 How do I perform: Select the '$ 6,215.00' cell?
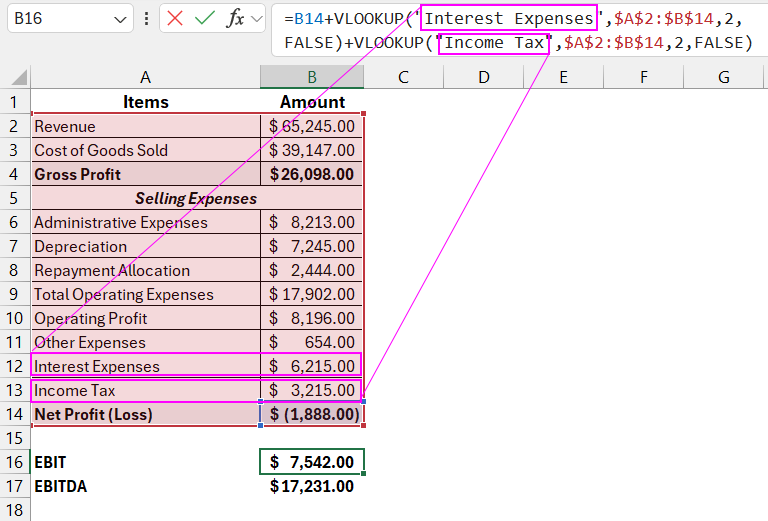[312, 366]
